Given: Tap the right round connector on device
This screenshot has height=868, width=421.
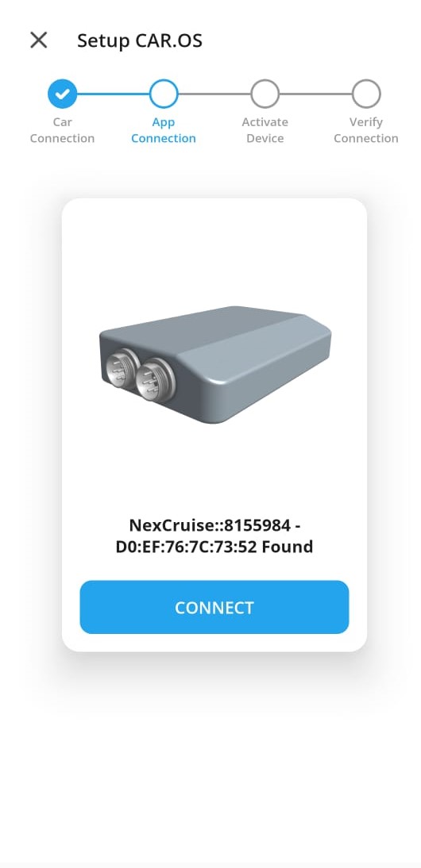Looking at the screenshot, I should [155, 379].
